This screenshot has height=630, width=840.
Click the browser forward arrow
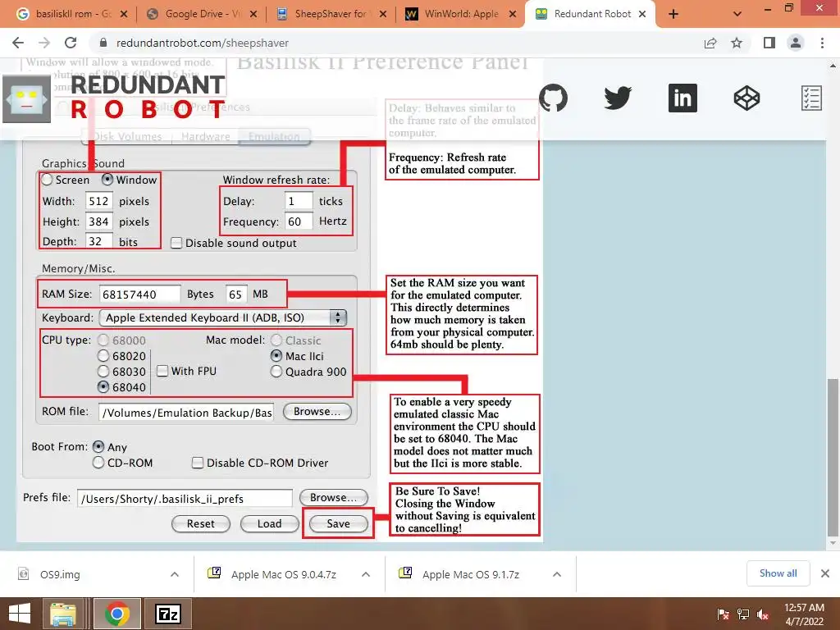tap(44, 43)
